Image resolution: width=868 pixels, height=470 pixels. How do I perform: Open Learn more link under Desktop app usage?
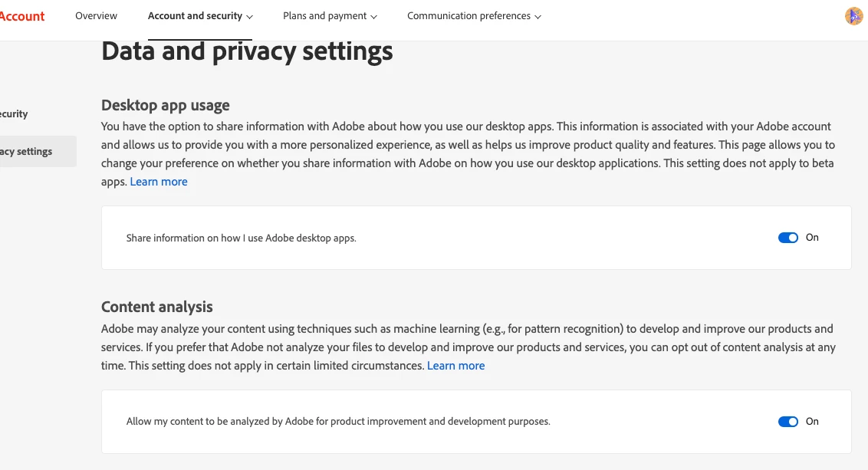tap(159, 182)
